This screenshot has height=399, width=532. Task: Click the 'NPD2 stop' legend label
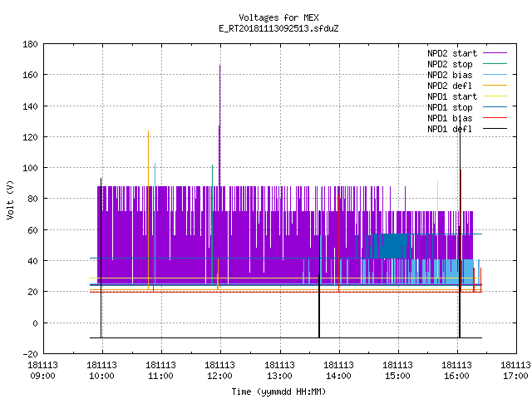[x=450, y=64]
